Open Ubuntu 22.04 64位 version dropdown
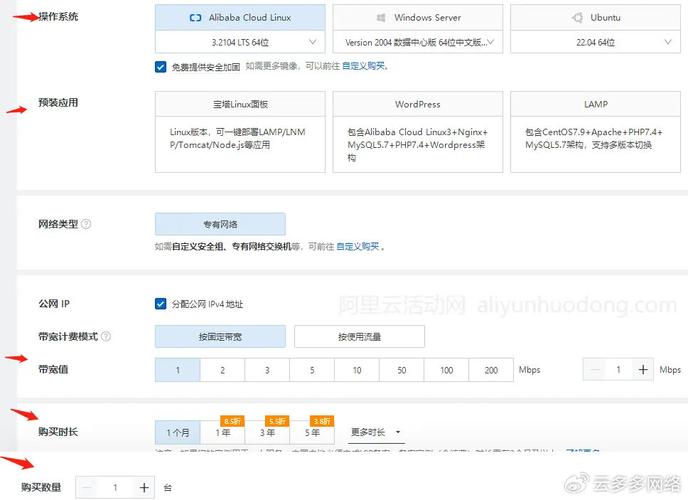This screenshot has width=688, height=500. pos(595,42)
